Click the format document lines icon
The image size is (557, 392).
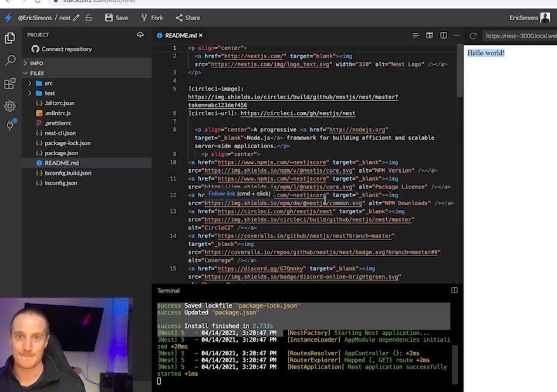(415, 35)
